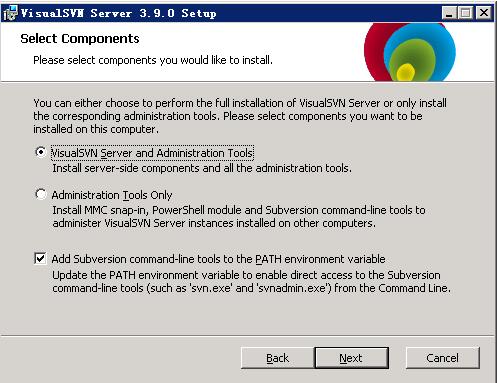The height and width of the screenshot is (383, 497).
Task: Click the 'Update the PATH environment variable' description
Action: tap(251, 282)
